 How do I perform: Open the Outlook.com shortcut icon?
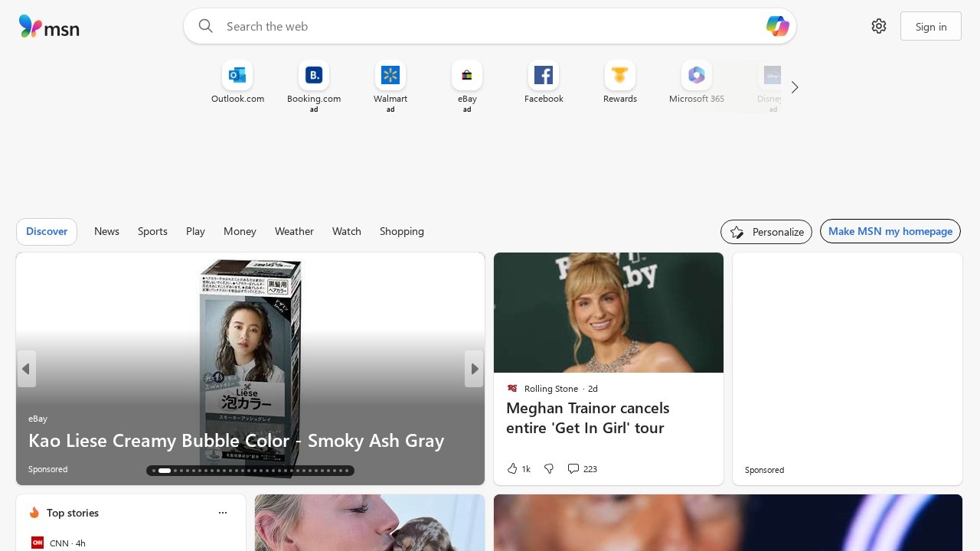[237, 75]
